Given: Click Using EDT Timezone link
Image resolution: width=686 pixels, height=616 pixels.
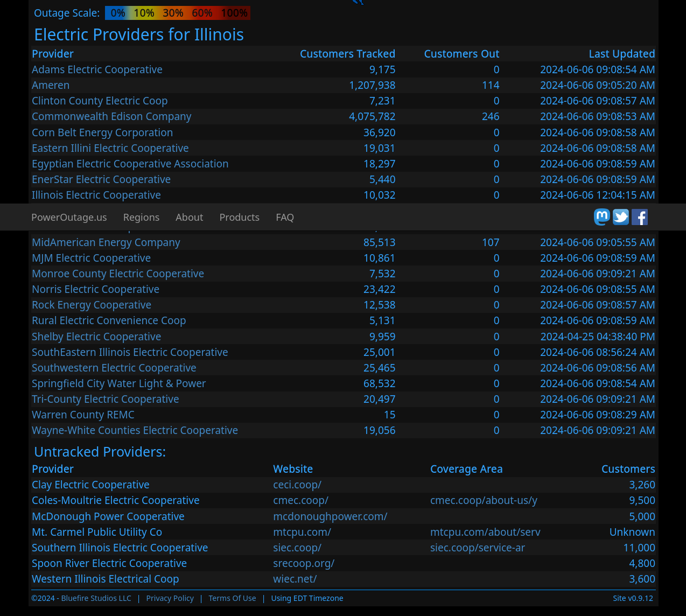Looking at the screenshot, I should 307,598.
